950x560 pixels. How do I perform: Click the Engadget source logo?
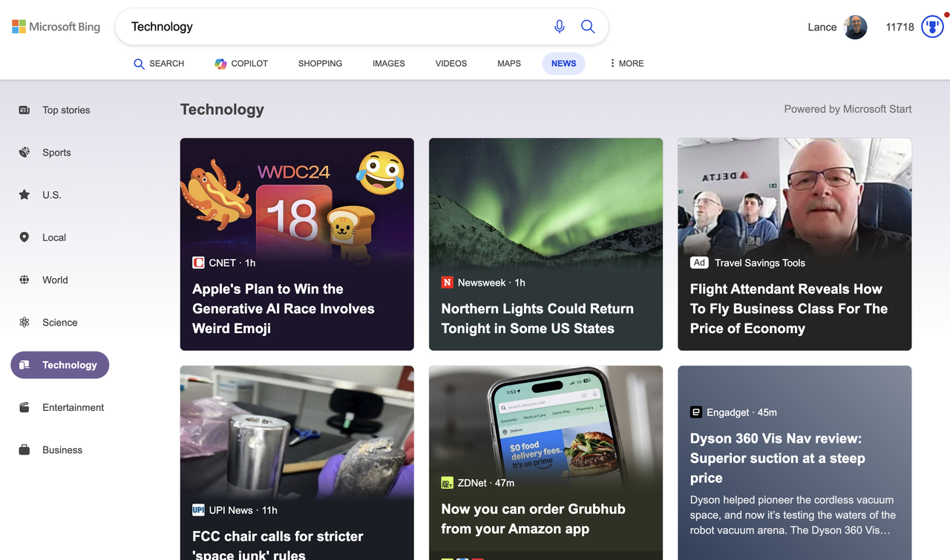[696, 412]
